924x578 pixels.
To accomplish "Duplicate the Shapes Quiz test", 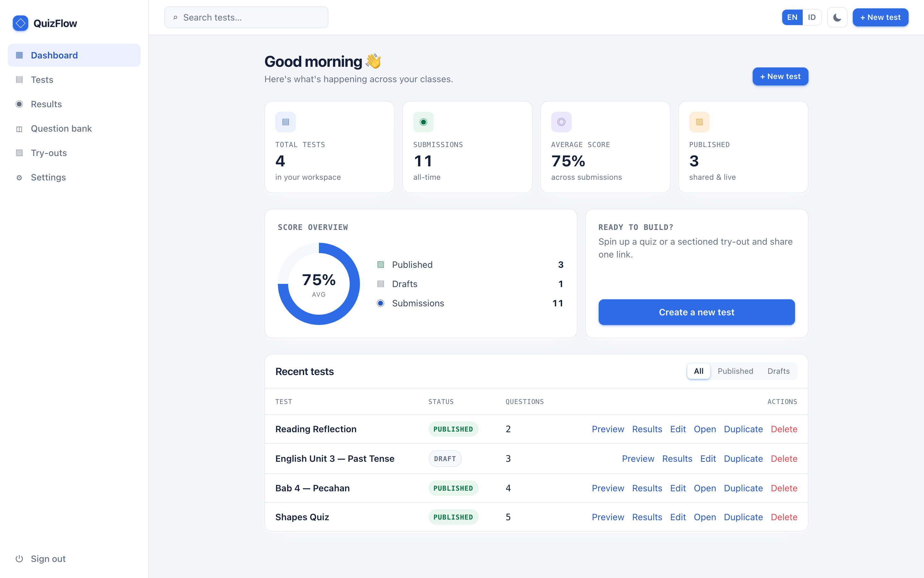I will [x=743, y=517].
